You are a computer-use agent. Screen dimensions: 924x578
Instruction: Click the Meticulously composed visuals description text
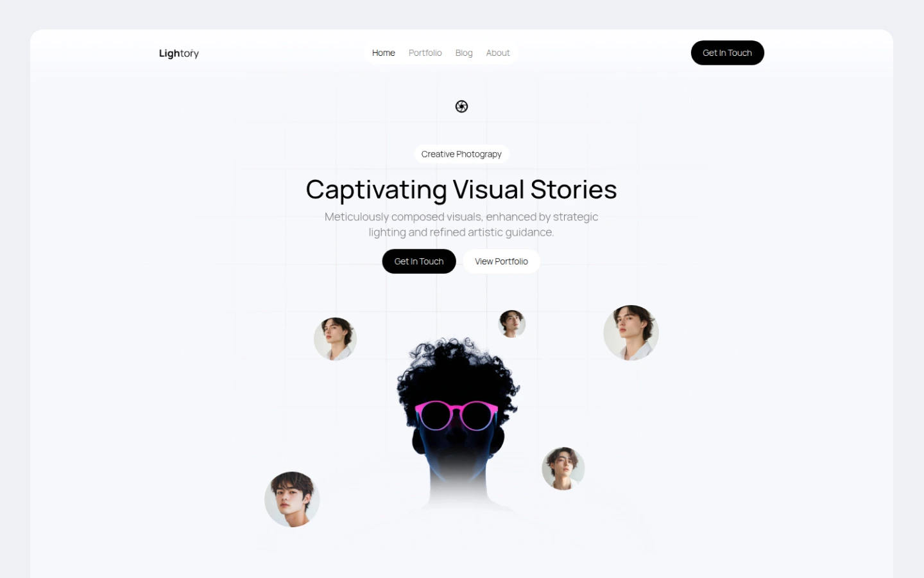(461, 225)
